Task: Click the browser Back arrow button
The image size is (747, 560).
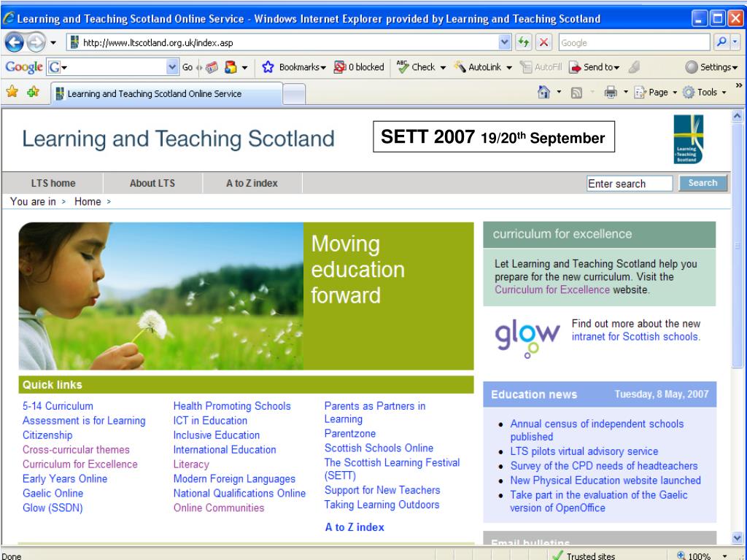Action: [x=15, y=43]
